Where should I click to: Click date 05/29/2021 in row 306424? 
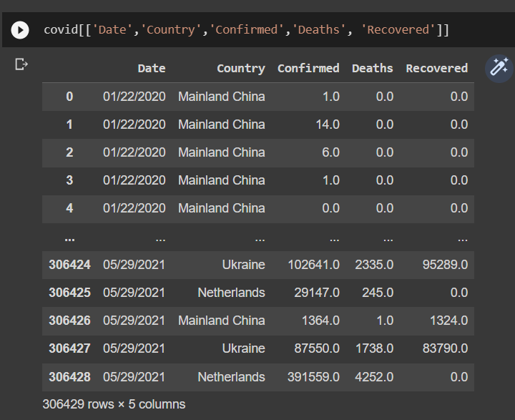pyautogui.click(x=134, y=265)
